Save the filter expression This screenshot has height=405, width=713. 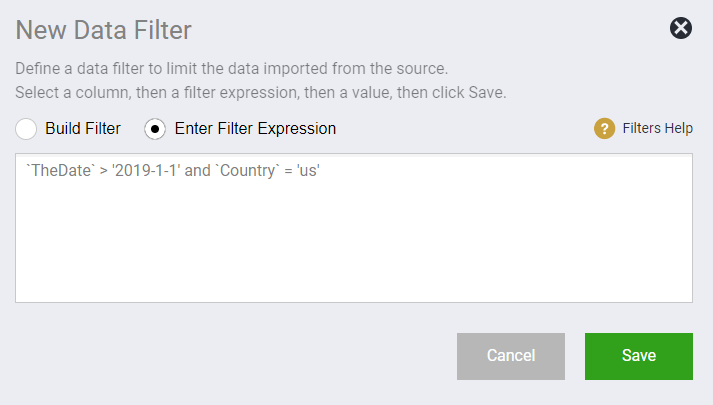tap(639, 356)
